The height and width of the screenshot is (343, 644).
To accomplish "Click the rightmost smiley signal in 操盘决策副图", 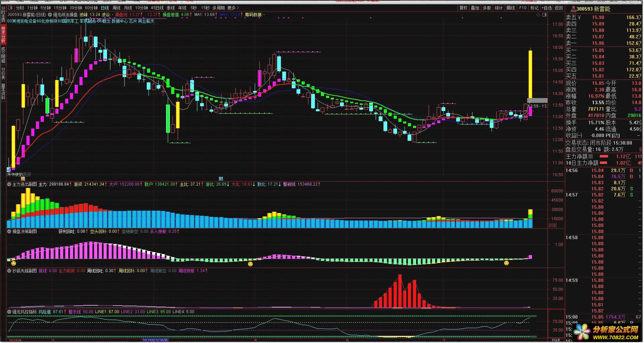I will pyautogui.click(x=506, y=263).
